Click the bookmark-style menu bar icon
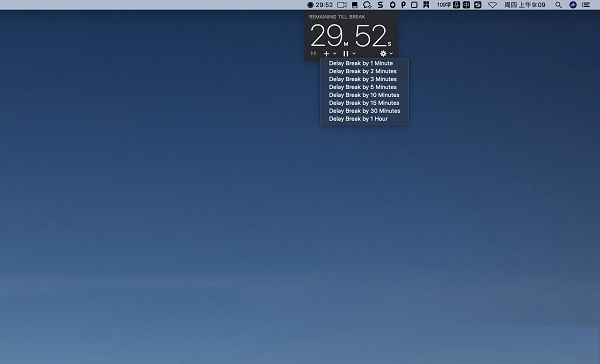The image size is (600, 364). pos(426,5)
